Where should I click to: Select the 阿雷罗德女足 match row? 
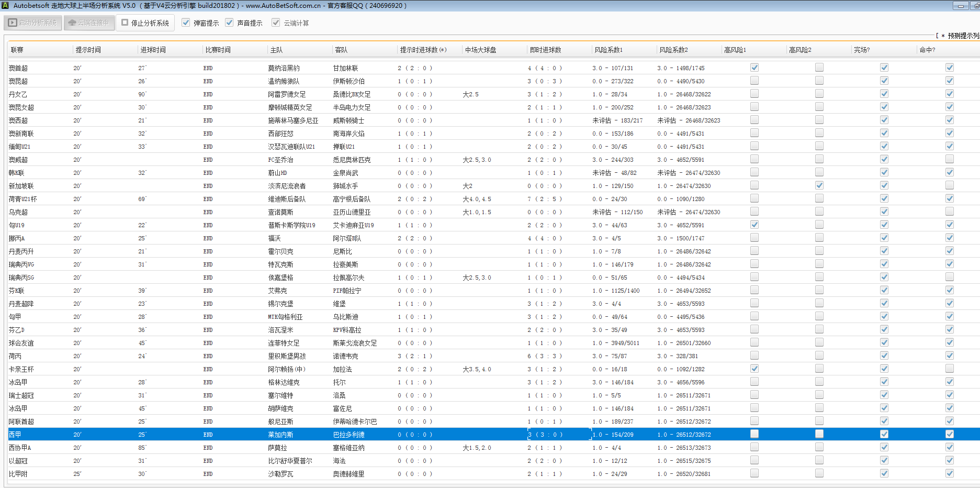tap(287, 94)
